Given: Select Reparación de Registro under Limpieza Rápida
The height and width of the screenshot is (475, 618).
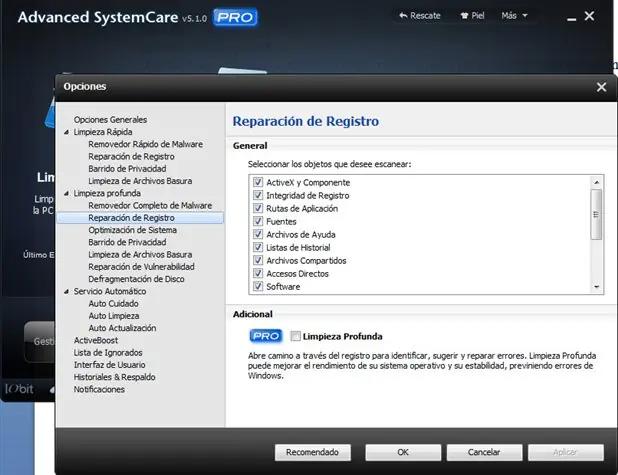Looking at the screenshot, I should (x=131, y=156).
